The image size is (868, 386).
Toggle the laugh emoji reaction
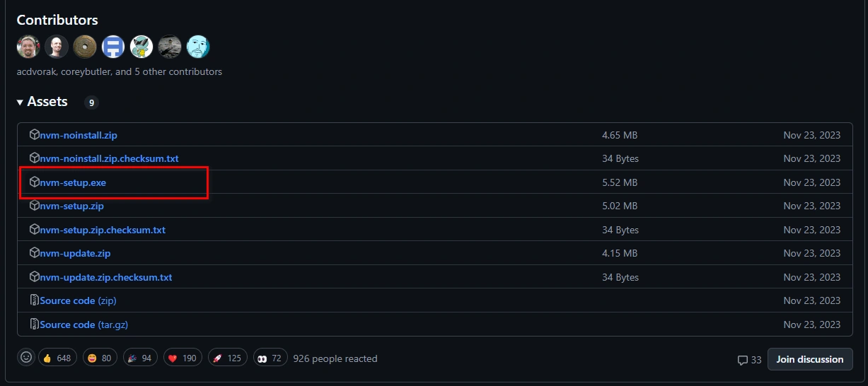[100, 358]
